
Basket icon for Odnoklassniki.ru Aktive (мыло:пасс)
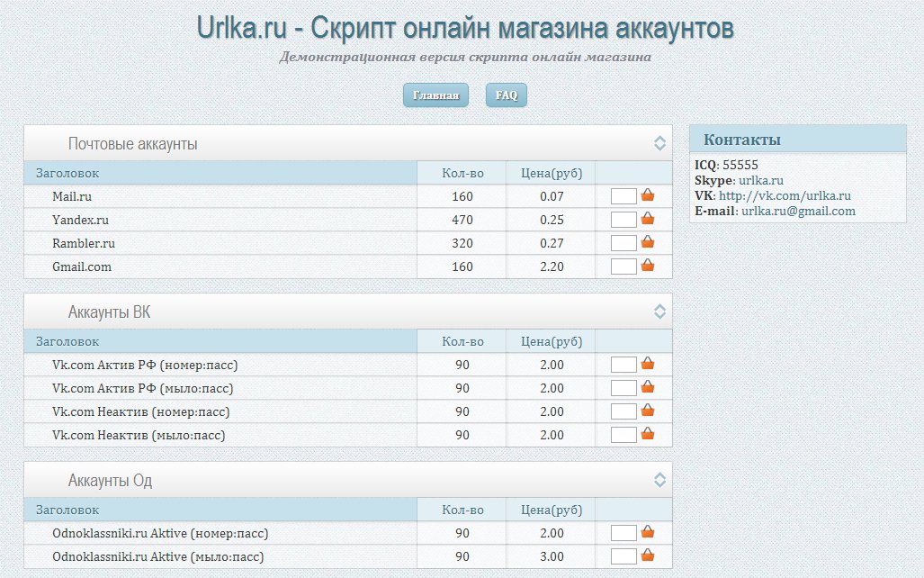click(648, 555)
